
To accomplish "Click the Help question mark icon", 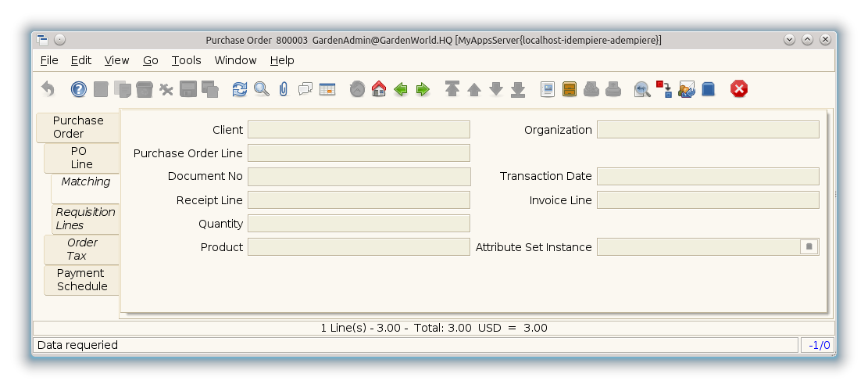I will [79, 89].
